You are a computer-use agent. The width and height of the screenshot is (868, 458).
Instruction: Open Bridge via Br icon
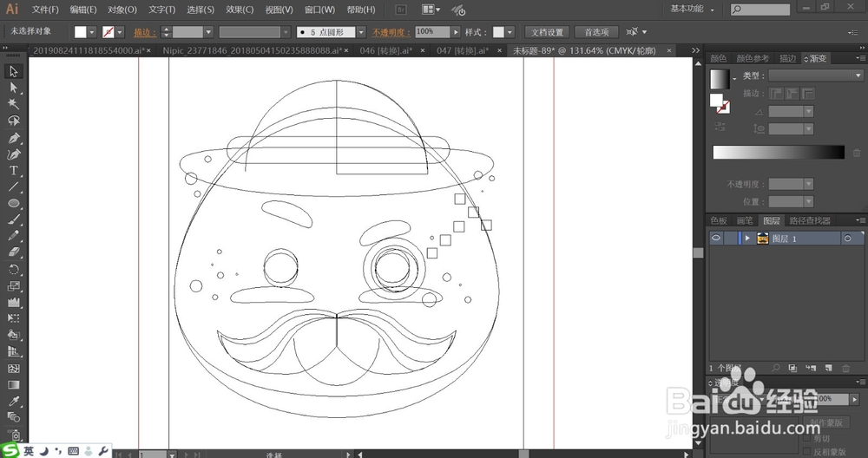coord(401,10)
